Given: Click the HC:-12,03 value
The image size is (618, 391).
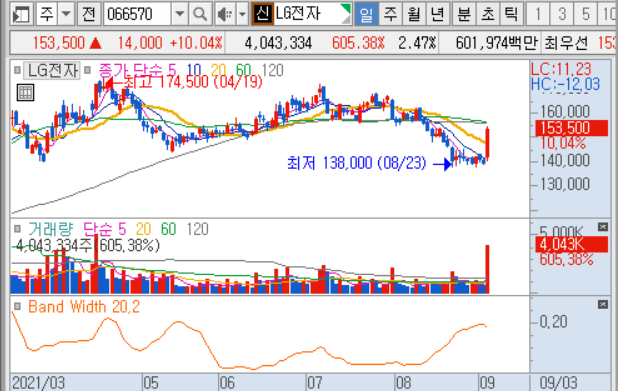Looking at the screenshot, I should coord(565,84).
